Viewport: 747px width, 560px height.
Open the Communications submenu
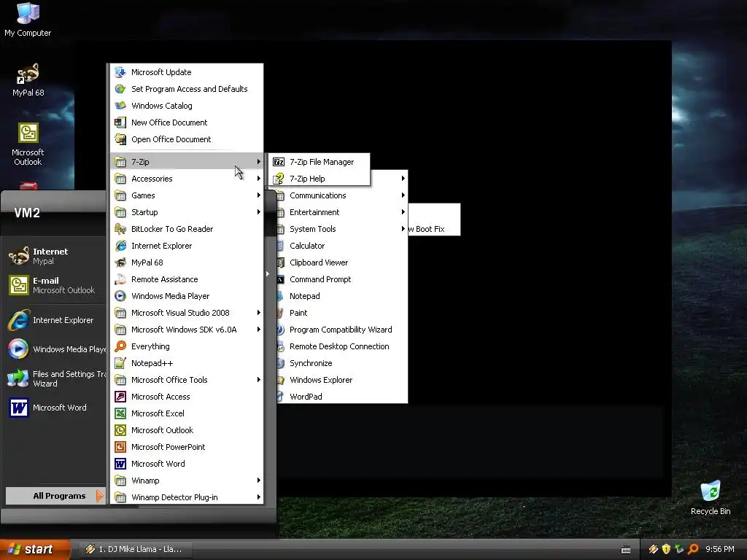click(342, 195)
